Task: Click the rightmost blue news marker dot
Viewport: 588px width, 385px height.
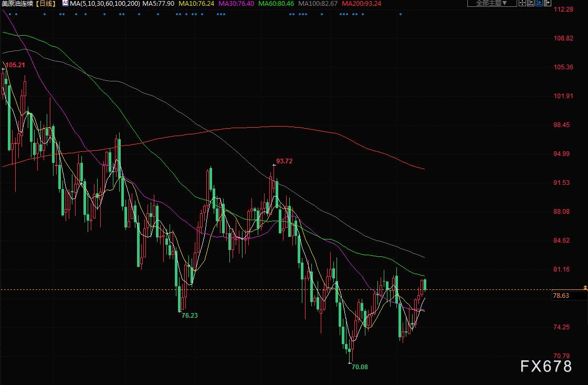Action: (x=401, y=14)
